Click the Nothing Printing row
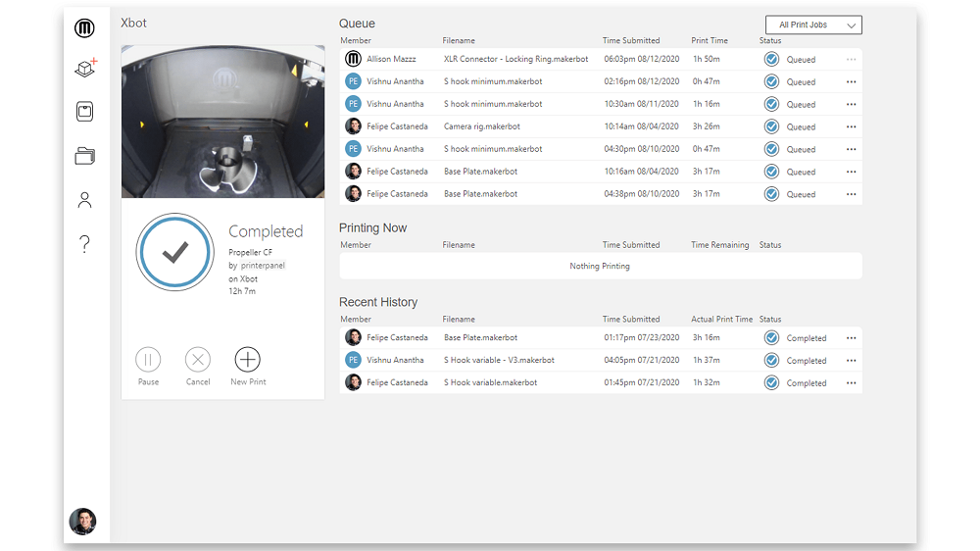Screen dimensions: 980x551 [601, 266]
